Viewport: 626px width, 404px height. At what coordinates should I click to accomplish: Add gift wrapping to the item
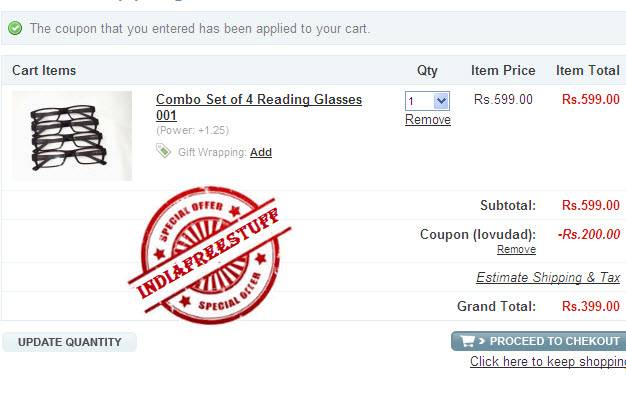pos(261,152)
